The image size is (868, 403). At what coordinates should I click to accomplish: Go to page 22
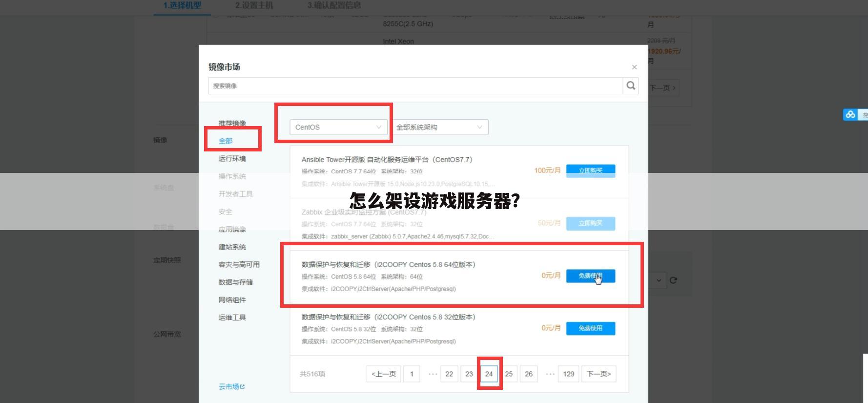449,374
